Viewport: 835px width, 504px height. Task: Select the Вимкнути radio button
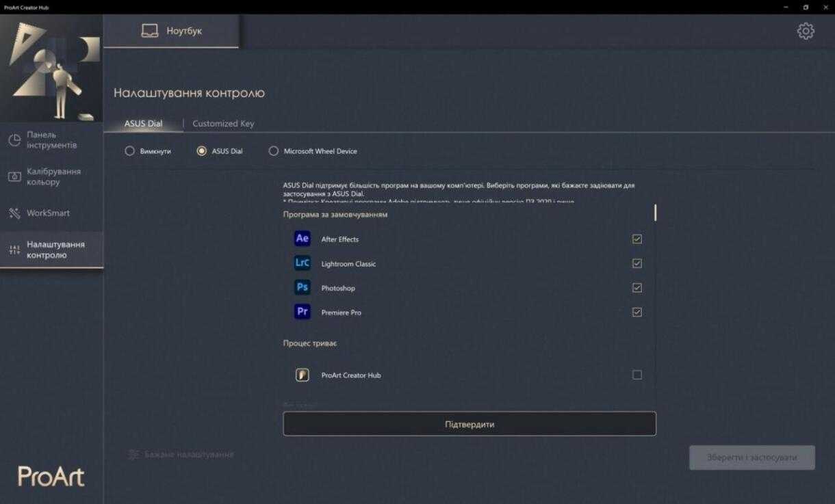pyautogui.click(x=129, y=151)
